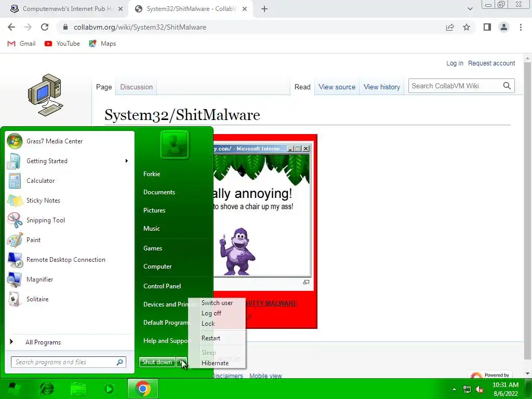Click the muted volume tray icon
532x399 pixels.
point(480,390)
